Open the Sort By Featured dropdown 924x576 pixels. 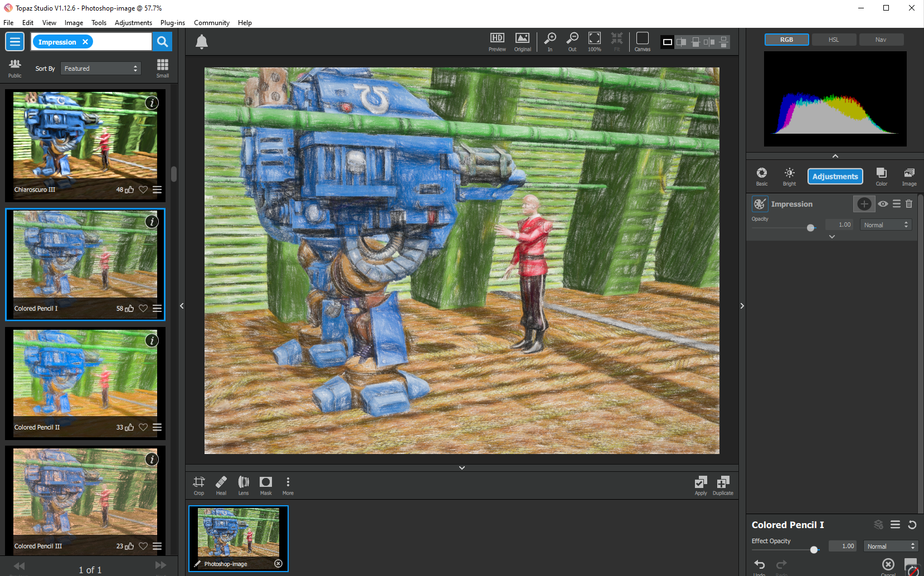tap(100, 69)
